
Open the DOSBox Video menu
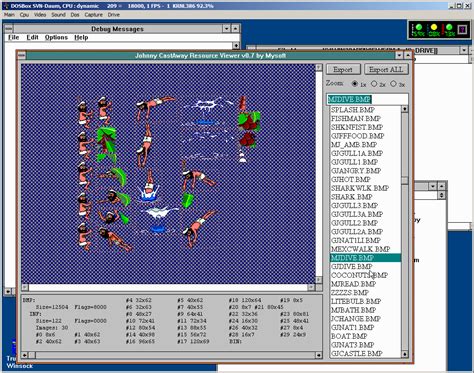coord(40,15)
